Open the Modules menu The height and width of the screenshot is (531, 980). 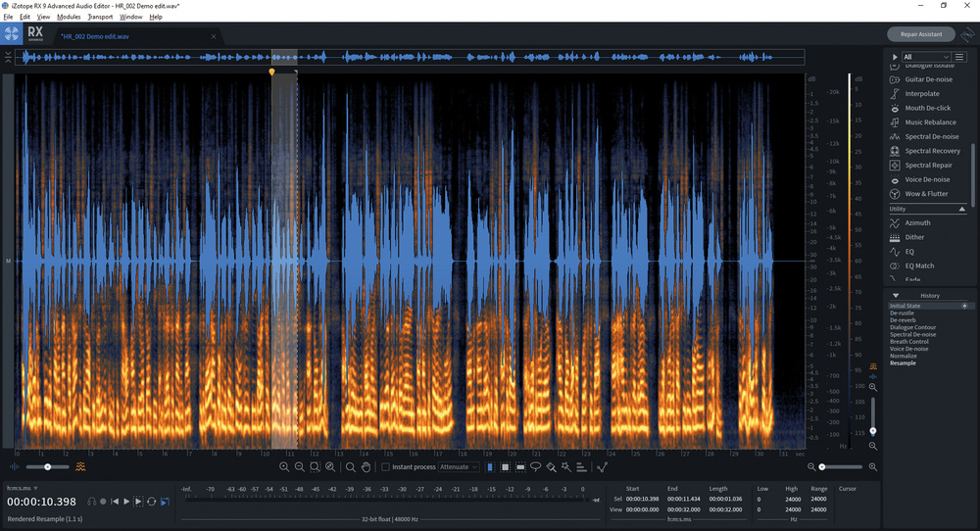coord(69,17)
